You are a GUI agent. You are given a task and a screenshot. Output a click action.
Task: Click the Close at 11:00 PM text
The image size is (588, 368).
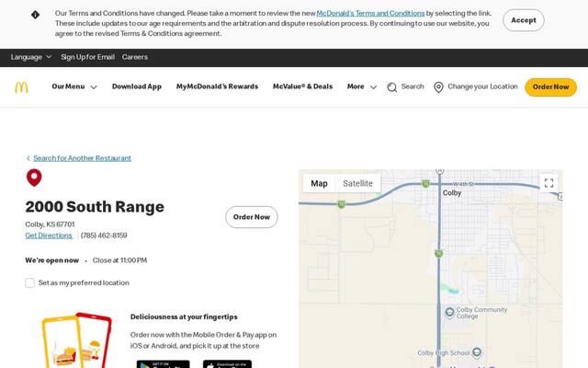click(119, 260)
